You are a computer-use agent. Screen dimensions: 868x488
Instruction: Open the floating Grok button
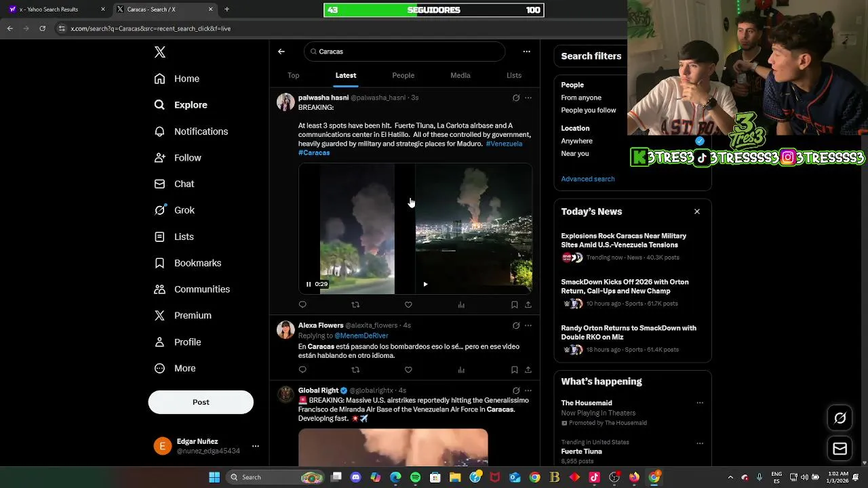(x=840, y=418)
